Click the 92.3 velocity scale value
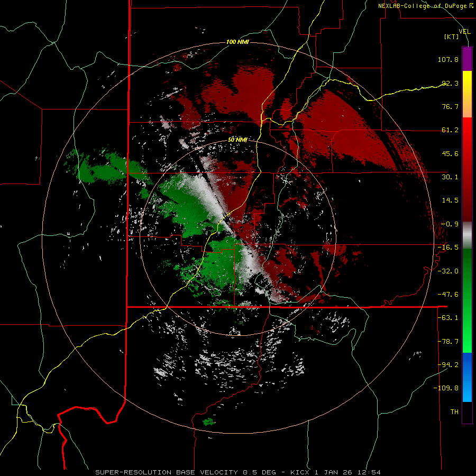Screen dimensions: 476x476 tap(450, 83)
